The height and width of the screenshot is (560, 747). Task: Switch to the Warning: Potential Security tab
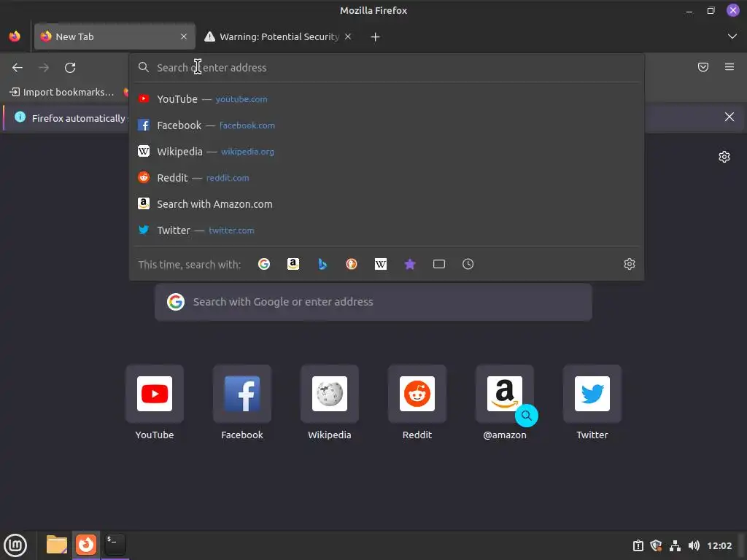(278, 36)
